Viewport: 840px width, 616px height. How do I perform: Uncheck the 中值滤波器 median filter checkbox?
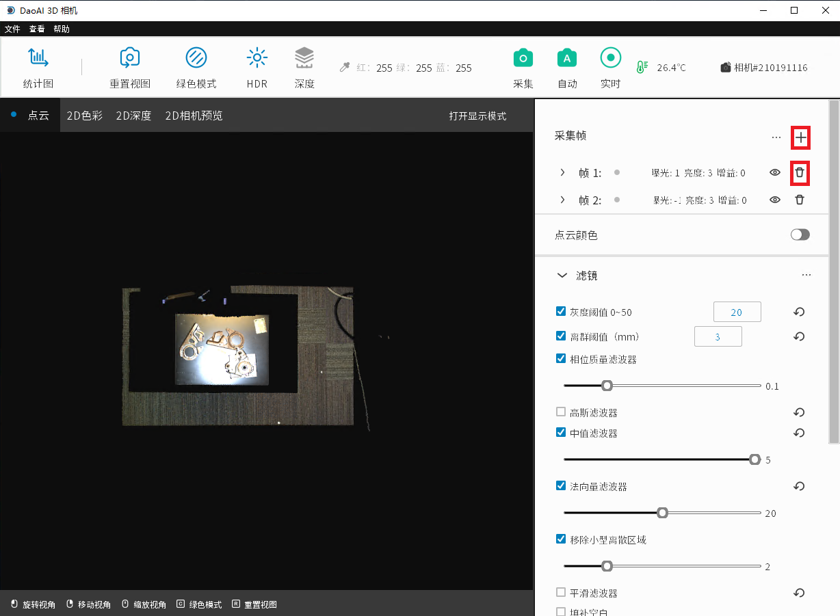561,432
